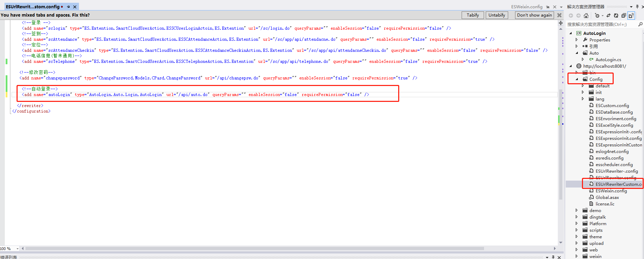
Task: Expand the Properties node
Action: (577, 40)
